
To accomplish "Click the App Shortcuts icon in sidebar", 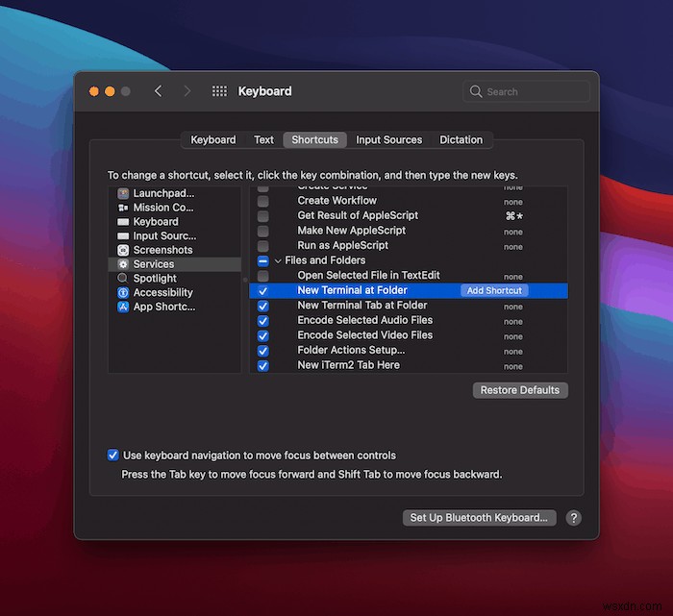I will [123, 307].
